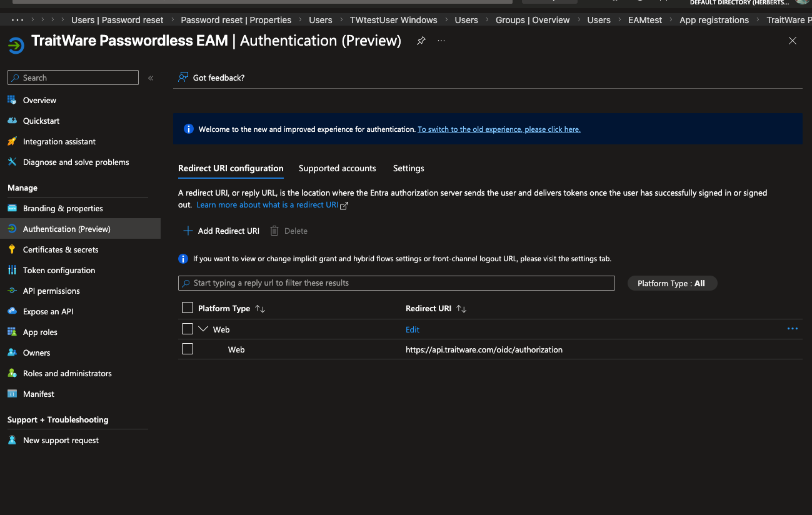Image resolution: width=812 pixels, height=515 pixels.
Task: Click the switch to the old experience link
Action: coord(499,129)
